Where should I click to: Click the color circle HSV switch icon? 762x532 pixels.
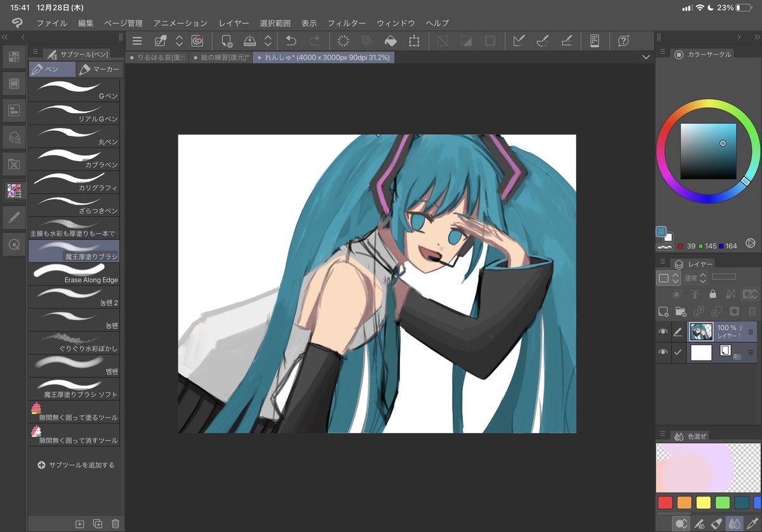point(751,243)
